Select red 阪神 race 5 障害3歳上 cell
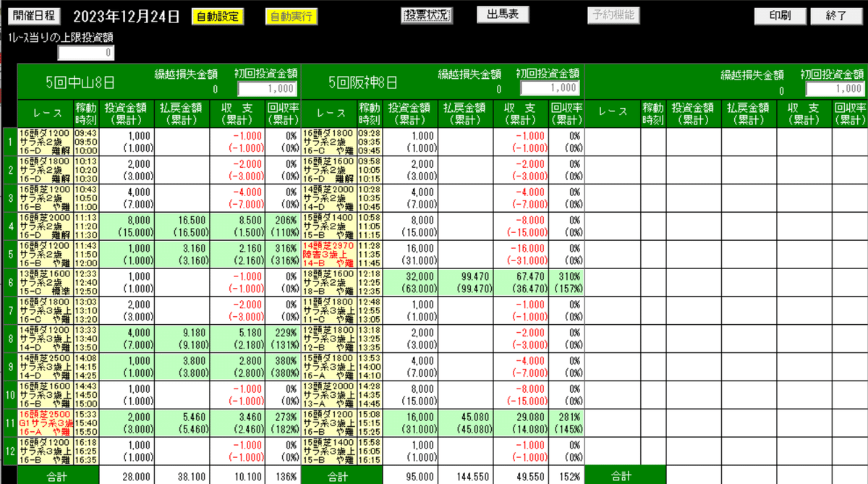The height and width of the screenshot is (484, 868). click(329, 254)
